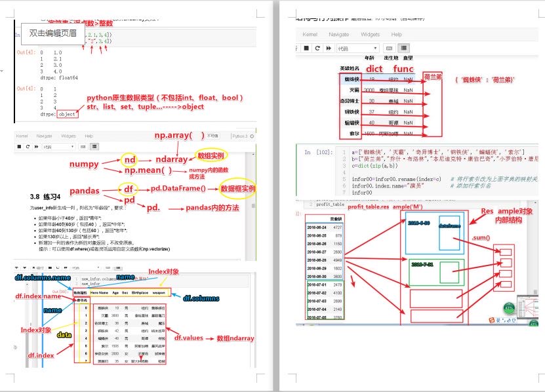Click the 不可信 button in left notebook

click(212, 136)
